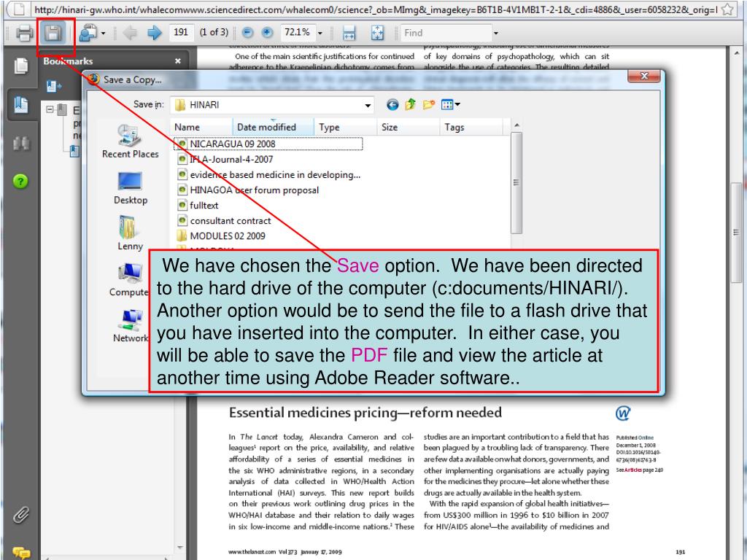The height and width of the screenshot is (560, 747).
Task: Click the 72.1% zoom value field
Action: click(297, 32)
